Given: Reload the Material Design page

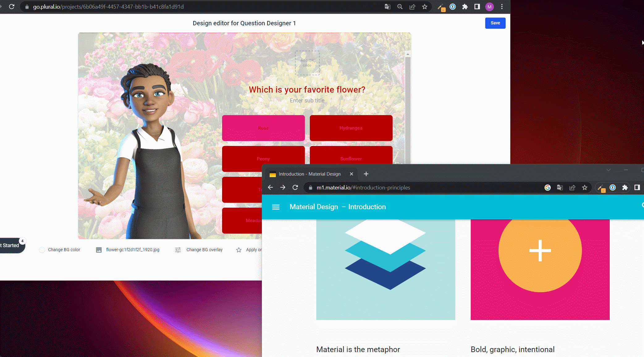Looking at the screenshot, I should pos(295,188).
